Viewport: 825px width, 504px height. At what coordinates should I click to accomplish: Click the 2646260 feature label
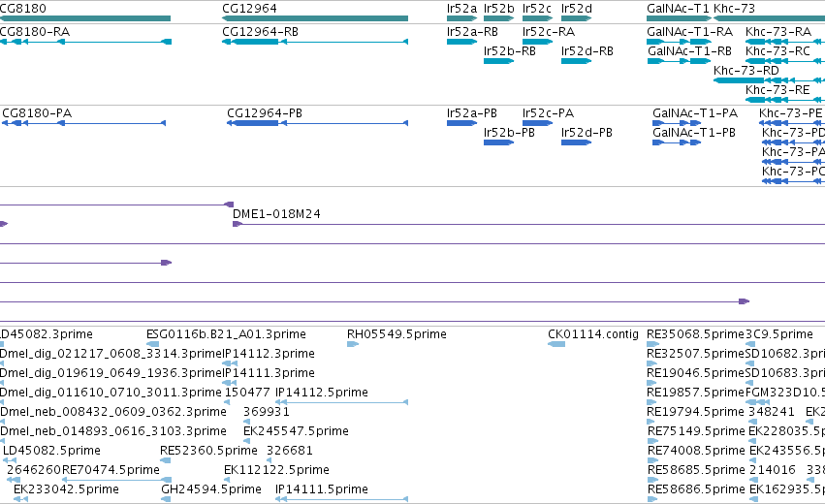click(34, 470)
